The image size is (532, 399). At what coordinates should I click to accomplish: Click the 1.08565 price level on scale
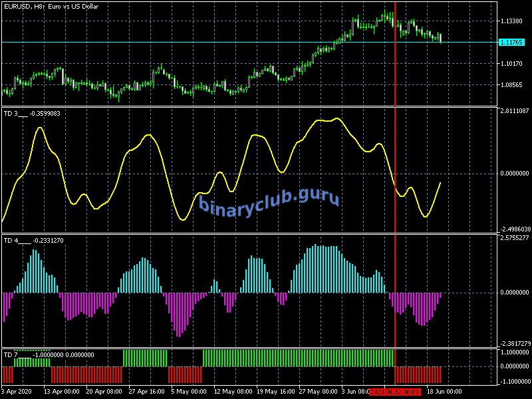[513, 85]
